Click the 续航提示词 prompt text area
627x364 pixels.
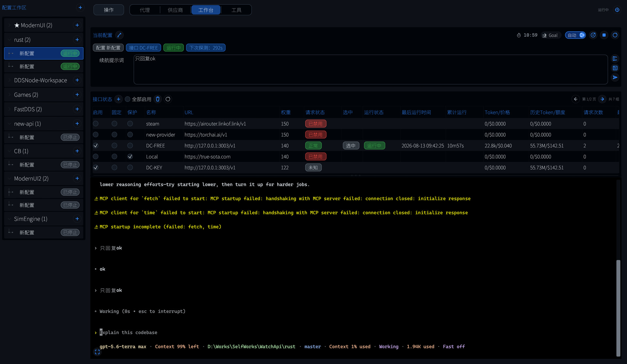370,70
